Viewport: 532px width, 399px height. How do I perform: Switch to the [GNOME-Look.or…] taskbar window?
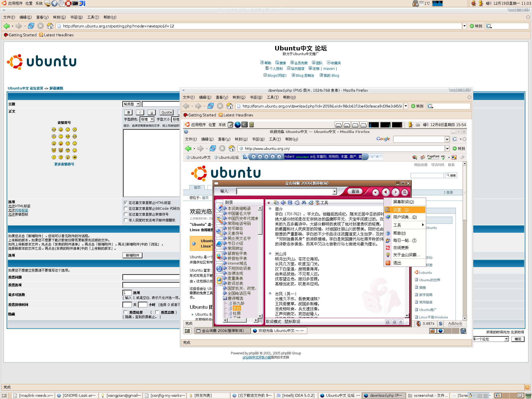76,396
